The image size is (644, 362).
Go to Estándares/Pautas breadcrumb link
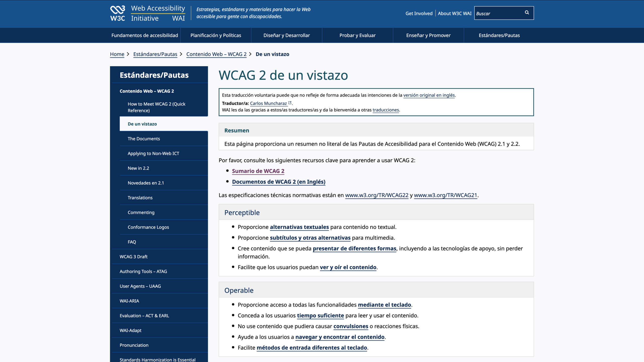click(x=155, y=54)
